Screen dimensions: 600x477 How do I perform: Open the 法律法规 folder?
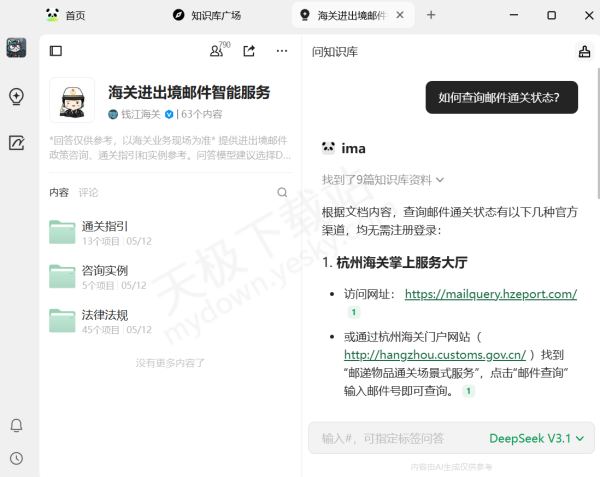(104, 315)
